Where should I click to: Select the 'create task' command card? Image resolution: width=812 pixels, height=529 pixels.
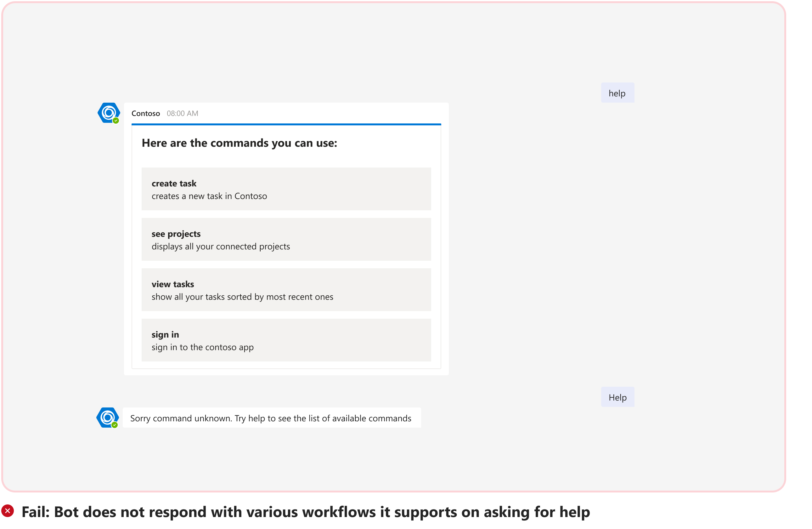(286, 189)
